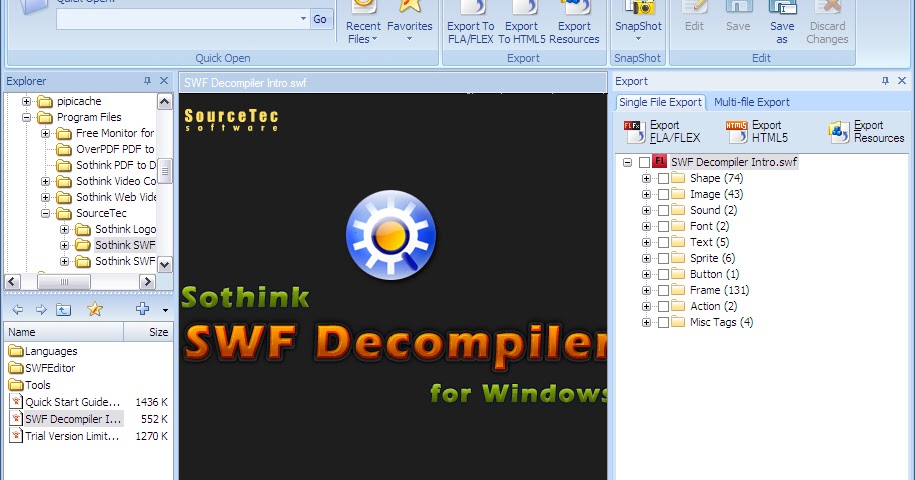
Task: Click the blue plus add icon
Action: 142,309
